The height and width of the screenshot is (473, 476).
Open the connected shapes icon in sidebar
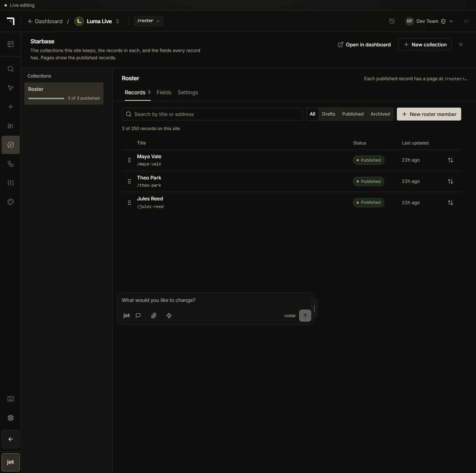click(11, 164)
